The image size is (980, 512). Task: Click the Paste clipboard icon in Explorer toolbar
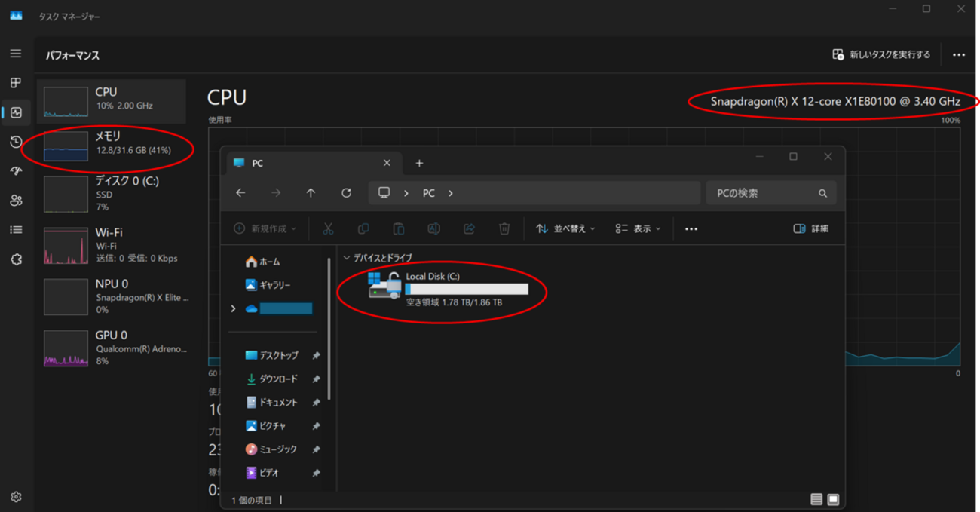click(399, 228)
